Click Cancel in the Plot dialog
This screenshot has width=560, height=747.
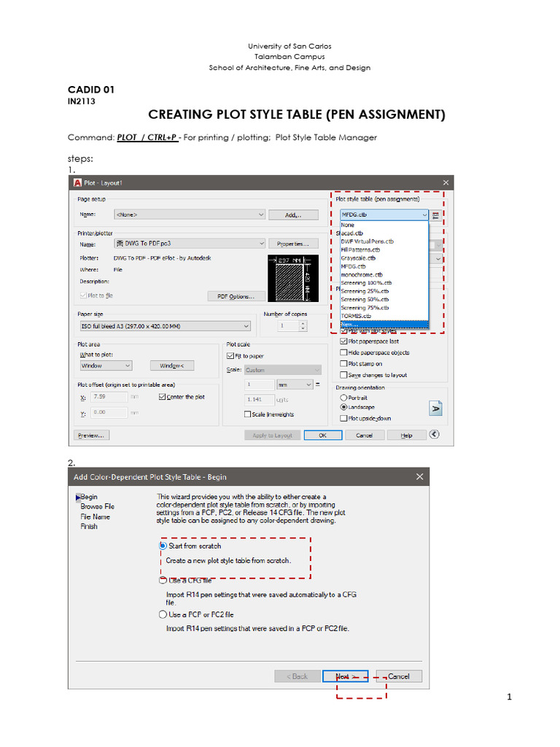pyautogui.click(x=365, y=435)
